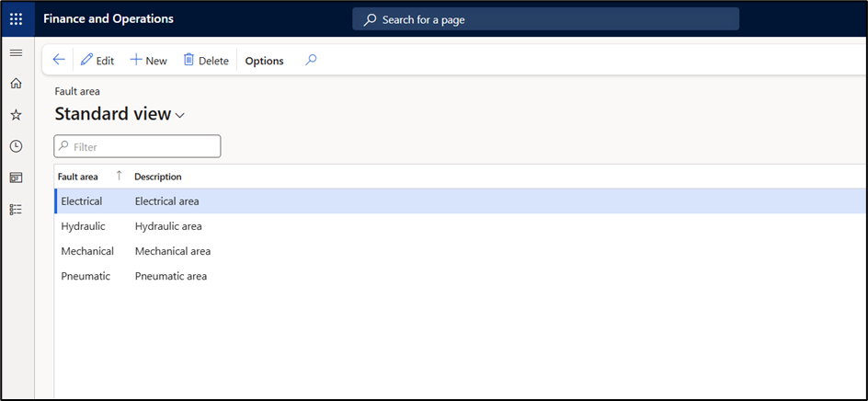Create a New fault area record
The image size is (868, 401).
point(148,61)
